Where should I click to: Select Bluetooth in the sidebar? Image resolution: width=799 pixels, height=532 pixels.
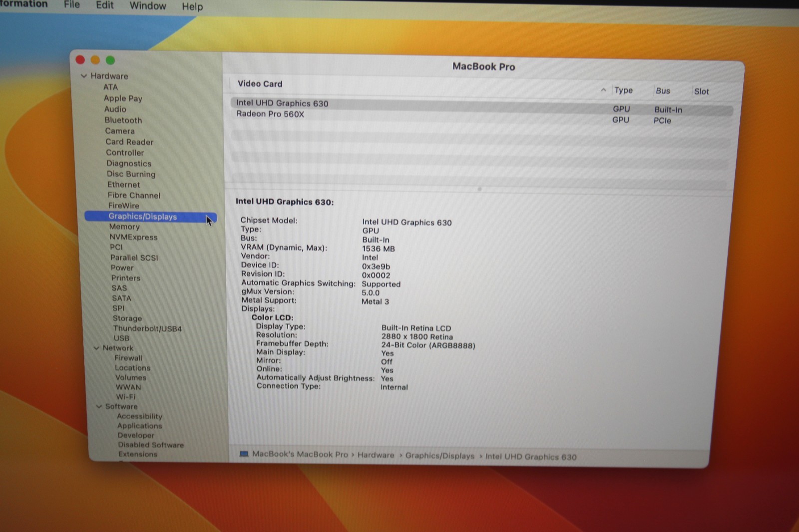click(x=123, y=120)
